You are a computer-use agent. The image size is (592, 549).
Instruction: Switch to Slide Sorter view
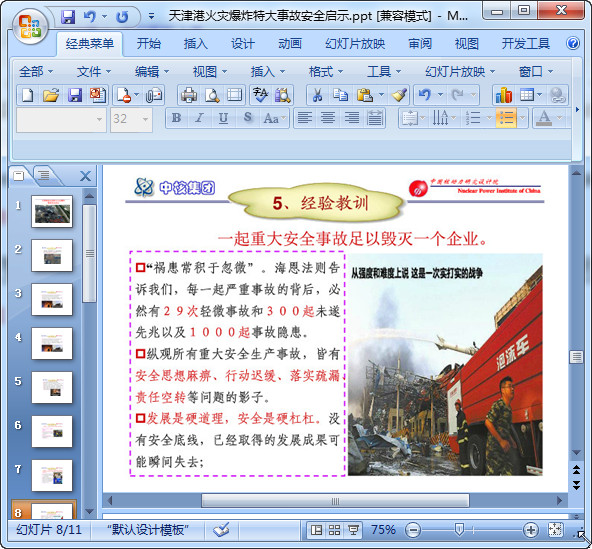tap(335, 530)
